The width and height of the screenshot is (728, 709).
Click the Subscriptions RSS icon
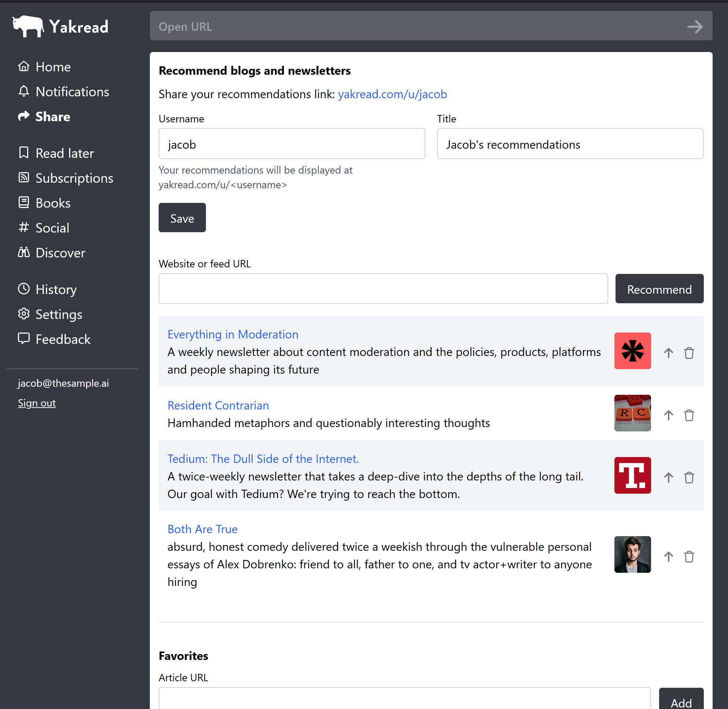pos(24,178)
